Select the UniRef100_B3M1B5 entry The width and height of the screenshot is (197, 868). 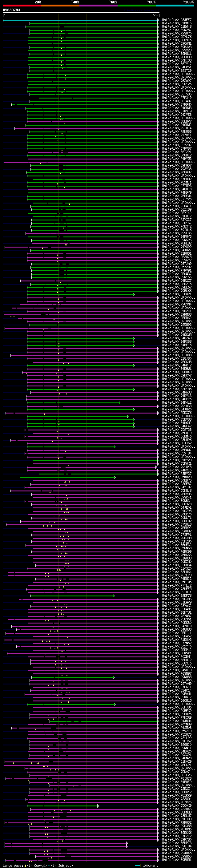pyautogui.click(x=177, y=389)
